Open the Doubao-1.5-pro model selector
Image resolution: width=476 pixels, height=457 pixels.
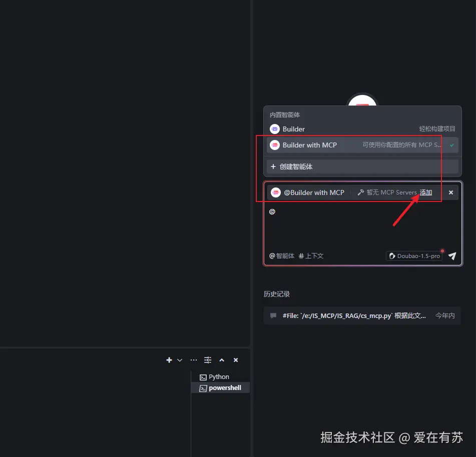tap(414, 256)
